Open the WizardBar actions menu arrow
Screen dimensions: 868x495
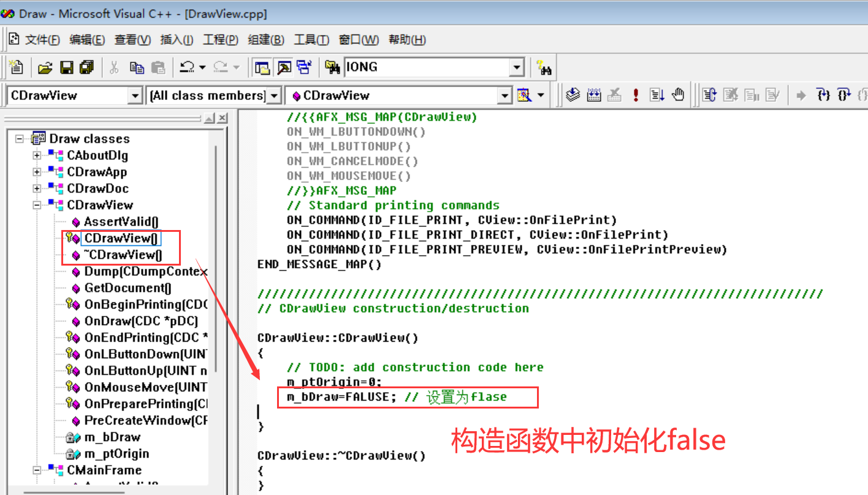click(541, 95)
